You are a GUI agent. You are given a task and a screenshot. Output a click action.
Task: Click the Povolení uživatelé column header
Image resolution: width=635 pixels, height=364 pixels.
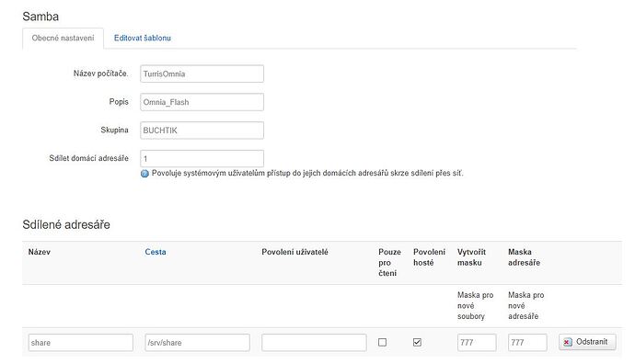tap(294, 252)
